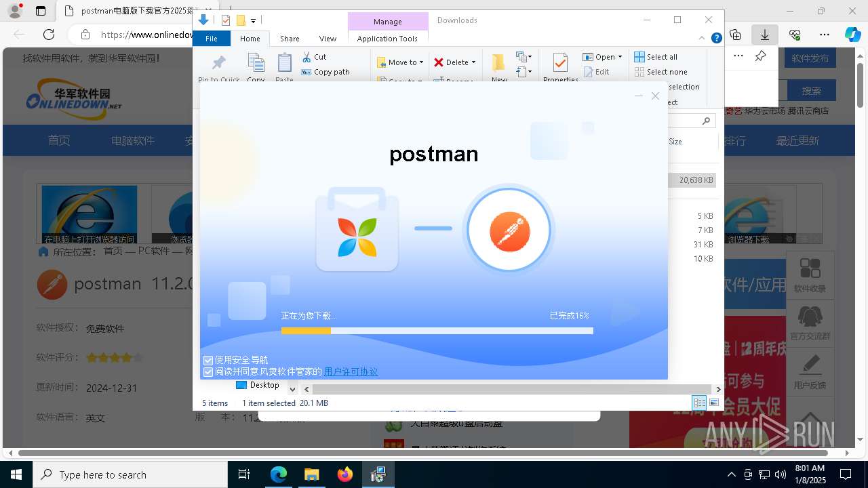Click the Size column header
The width and height of the screenshot is (868, 488).
coord(675,142)
